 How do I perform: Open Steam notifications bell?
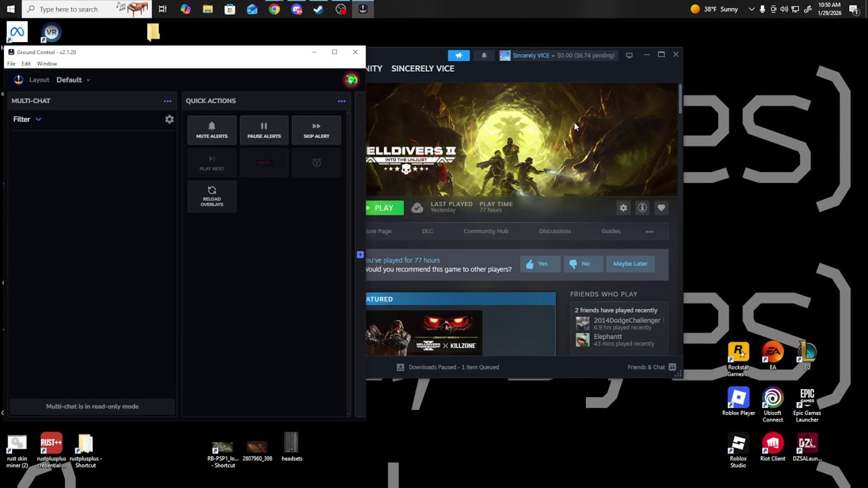click(x=484, y=55)
